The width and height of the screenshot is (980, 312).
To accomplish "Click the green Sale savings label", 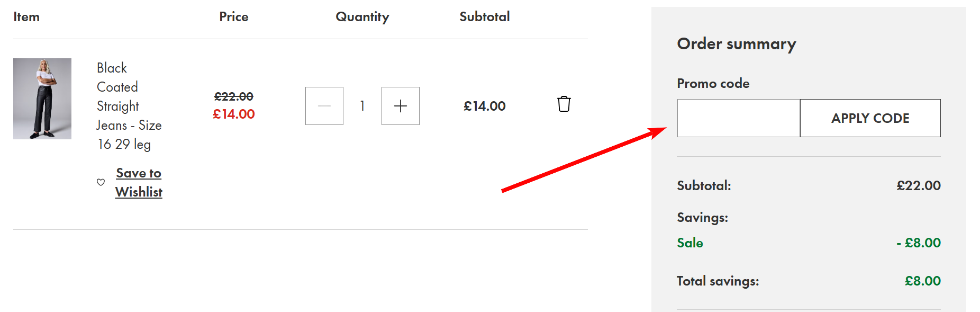I will pos(690,243).
